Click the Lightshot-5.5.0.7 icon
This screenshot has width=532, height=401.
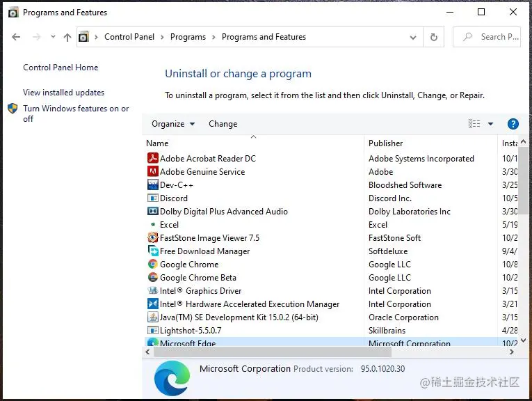(153, 330)
